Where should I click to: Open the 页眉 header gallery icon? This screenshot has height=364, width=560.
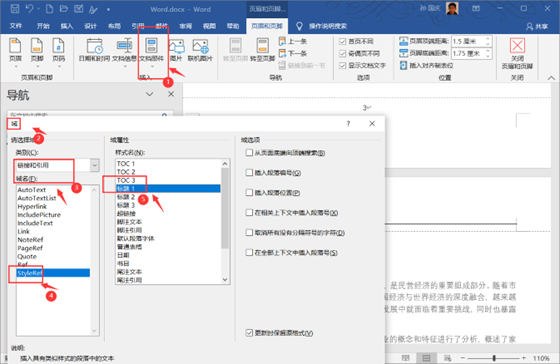[x=15, y=46]
